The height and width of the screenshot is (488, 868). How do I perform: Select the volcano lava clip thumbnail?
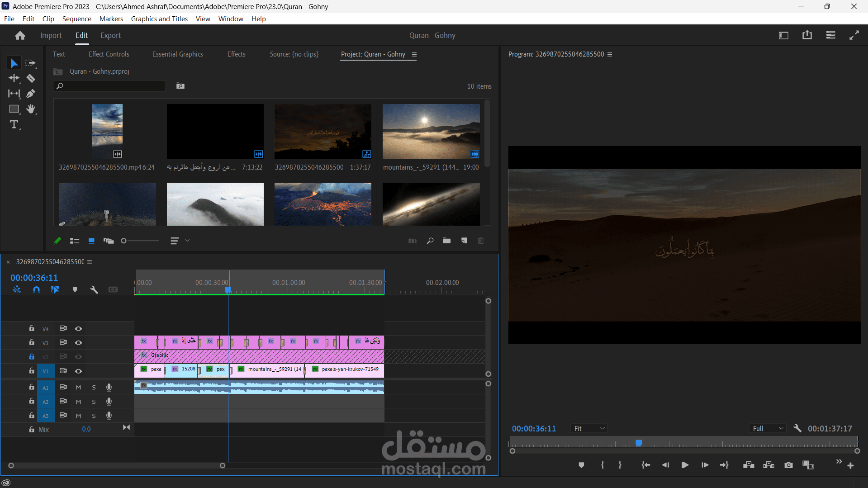click(323, 204)
